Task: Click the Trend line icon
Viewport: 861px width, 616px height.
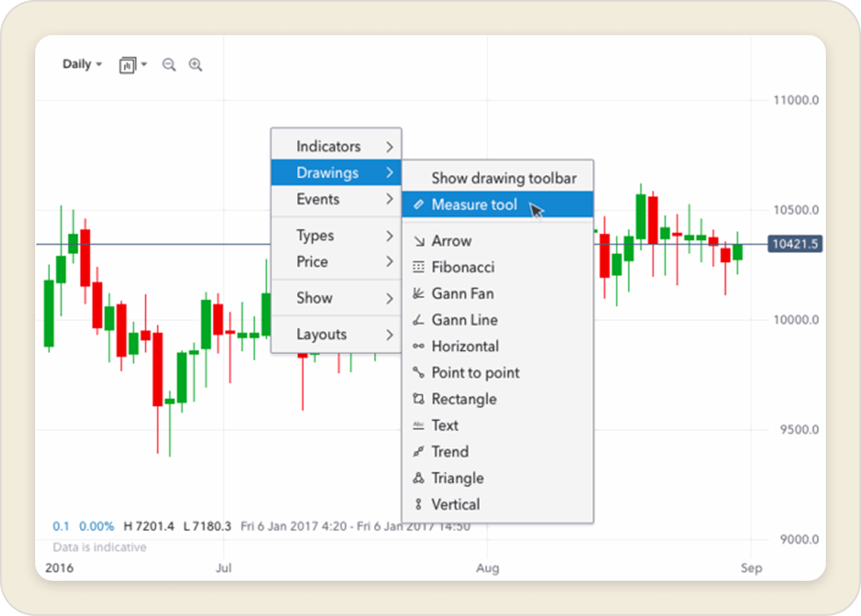Action: (x=418, y=452)
